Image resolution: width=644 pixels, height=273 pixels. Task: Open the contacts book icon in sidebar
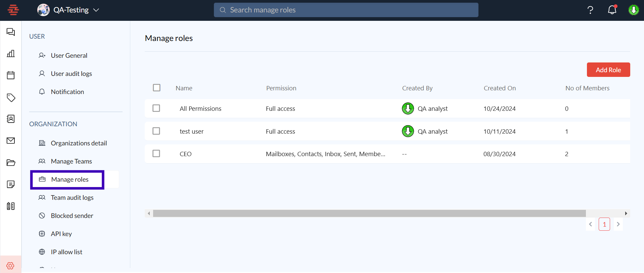point(11,119)
